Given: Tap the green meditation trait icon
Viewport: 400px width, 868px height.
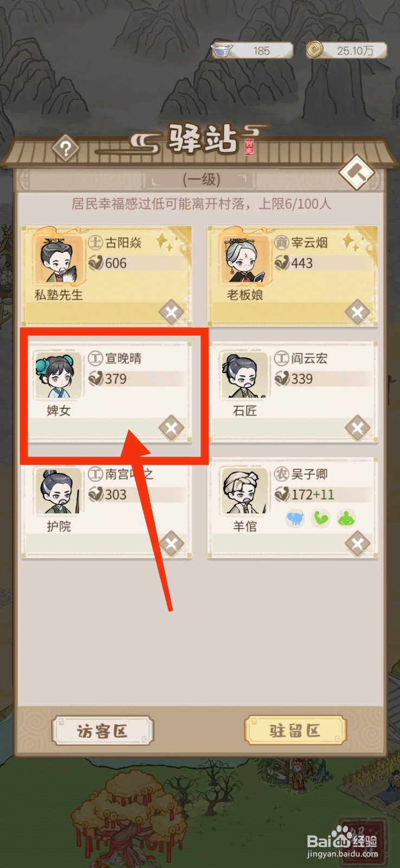Looking at the screenshot, I should click(x=346, y=519).
